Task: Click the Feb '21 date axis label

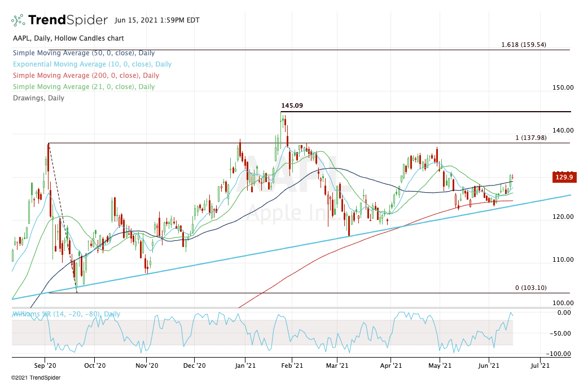Action: tap(292, 366)
